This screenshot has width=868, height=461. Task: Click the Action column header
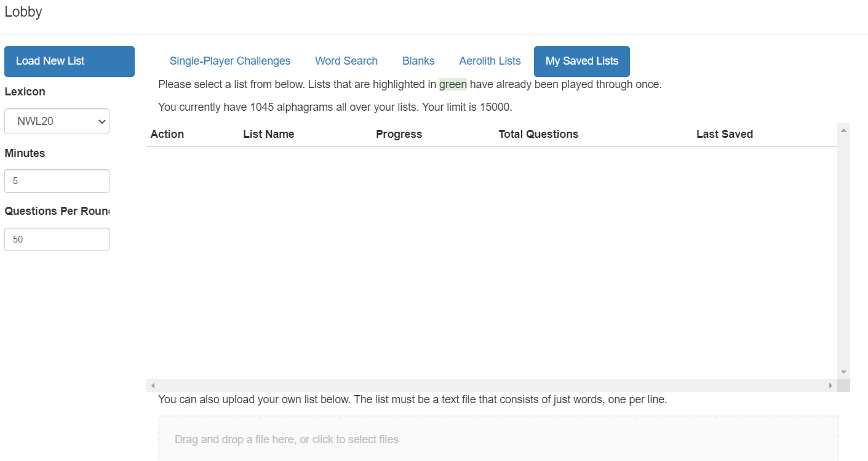pyautogui.click(x=167, y=134)
